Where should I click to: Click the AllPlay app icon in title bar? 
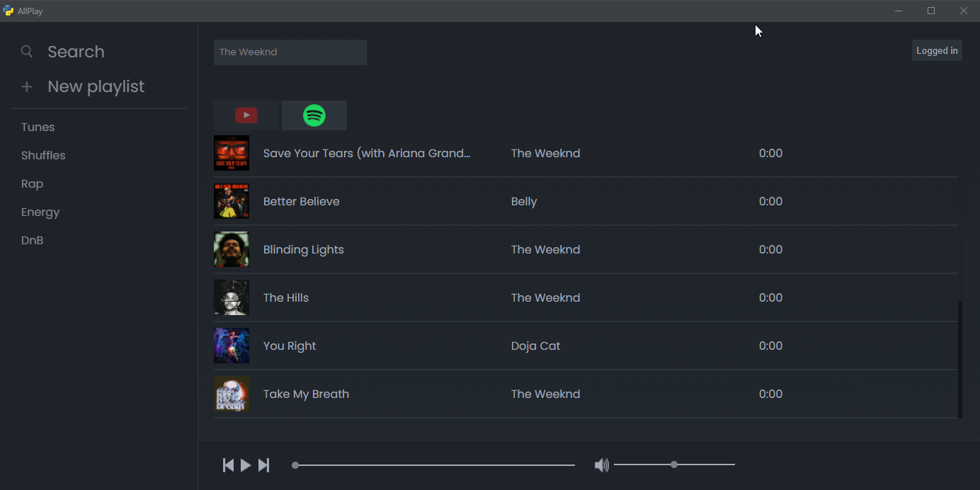pos(8,11)
